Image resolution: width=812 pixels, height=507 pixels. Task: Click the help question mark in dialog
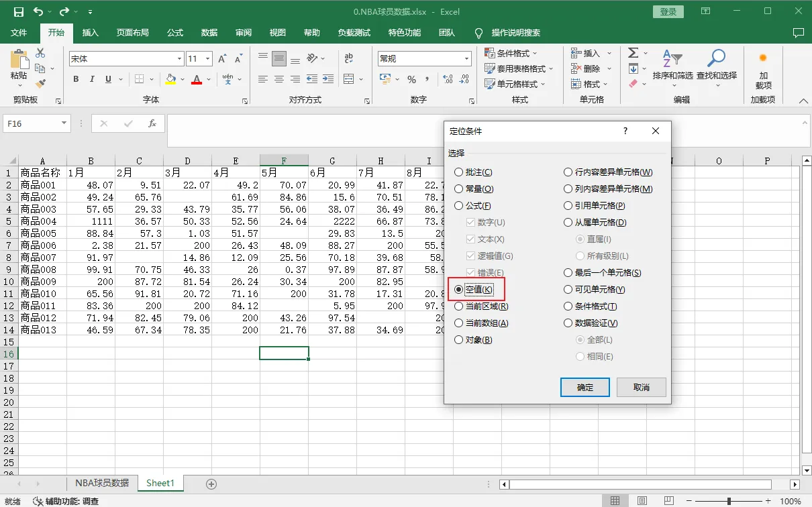[625, 131]
